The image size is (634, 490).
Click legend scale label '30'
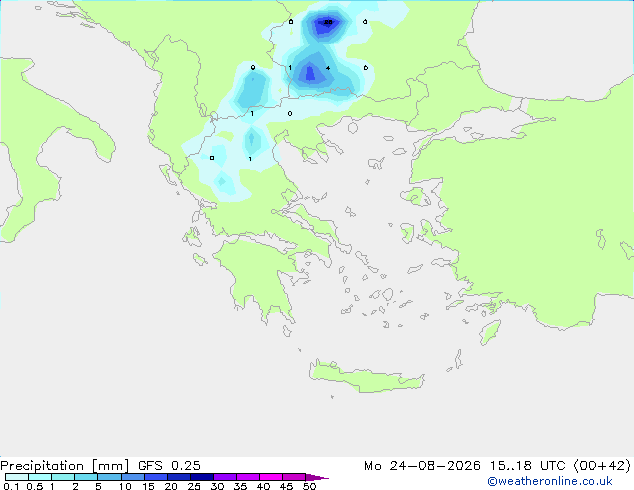[217, 486]
